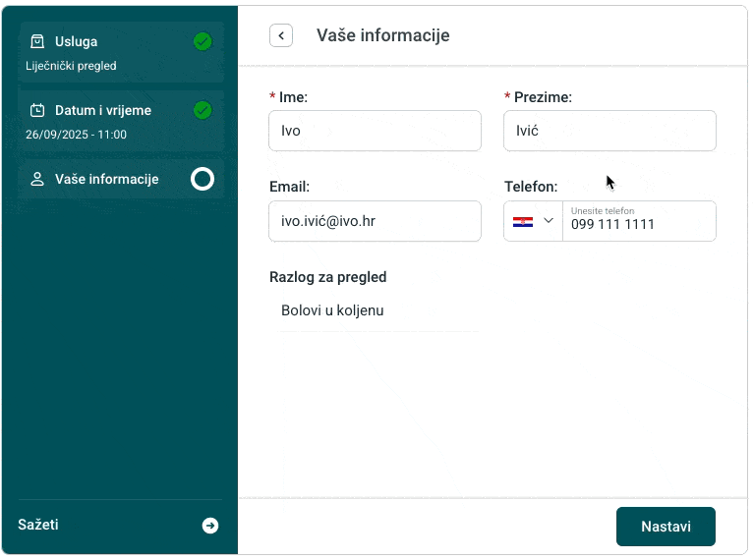Click the Croatian flag in phone field
Screen dimensions: 753x560
[523, 222]
